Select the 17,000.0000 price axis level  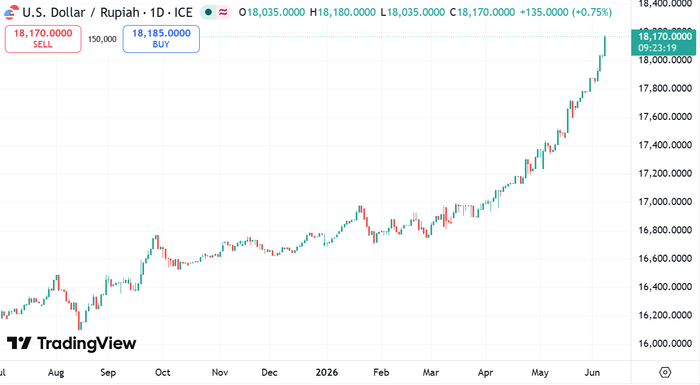665,202
